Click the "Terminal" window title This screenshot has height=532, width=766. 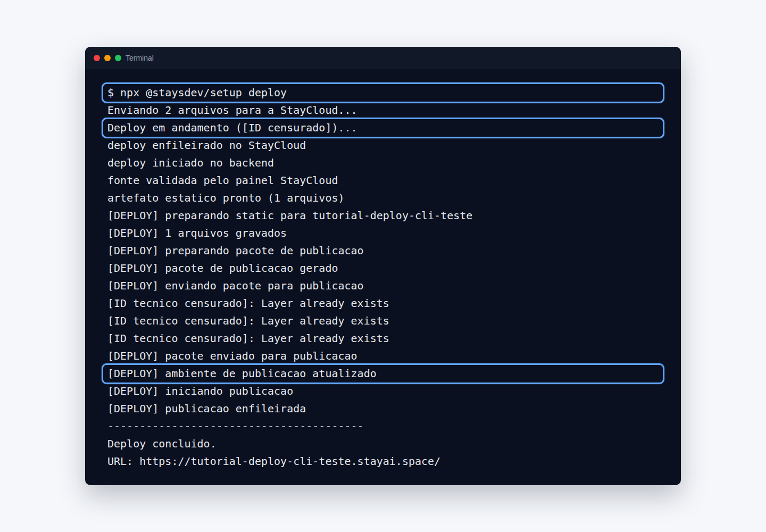pos(139,58)
